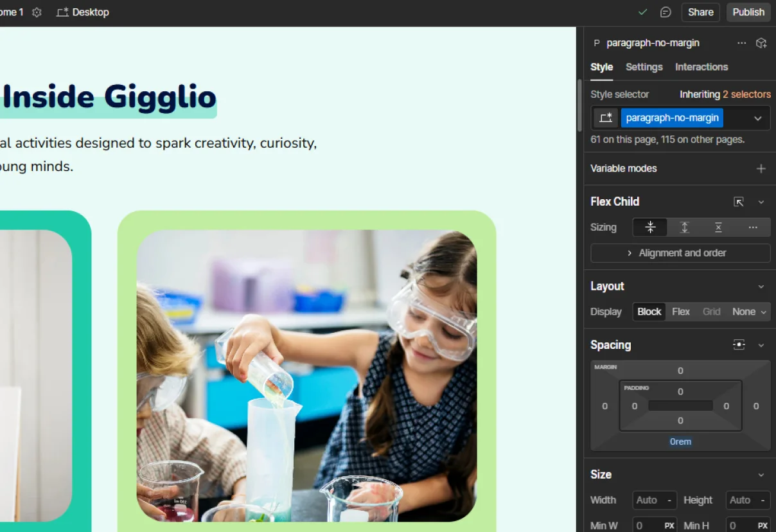
Task: Select the science experiment photo on canvas
Action: click(x=306, y=376)
